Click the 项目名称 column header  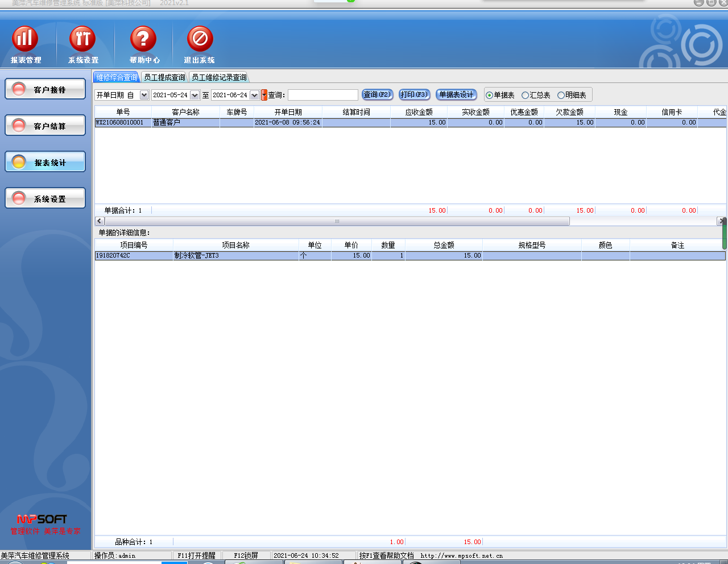click(x=236, y=245)
